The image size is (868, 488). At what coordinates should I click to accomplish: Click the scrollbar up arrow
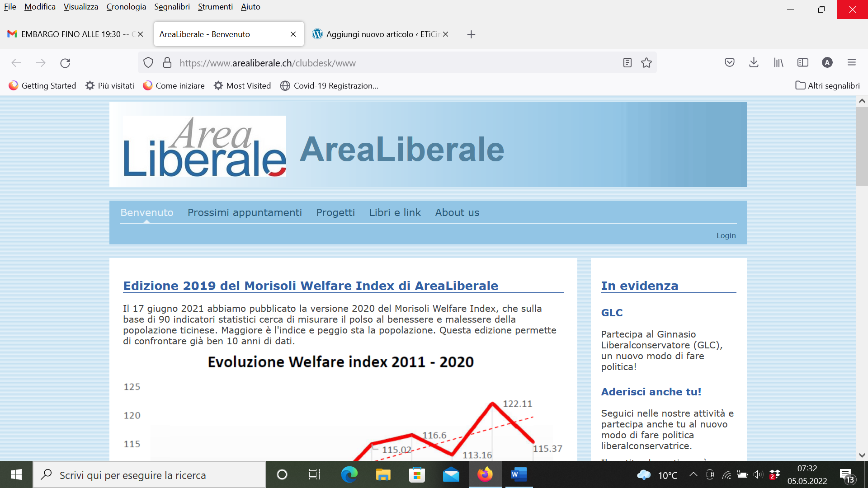862,101
